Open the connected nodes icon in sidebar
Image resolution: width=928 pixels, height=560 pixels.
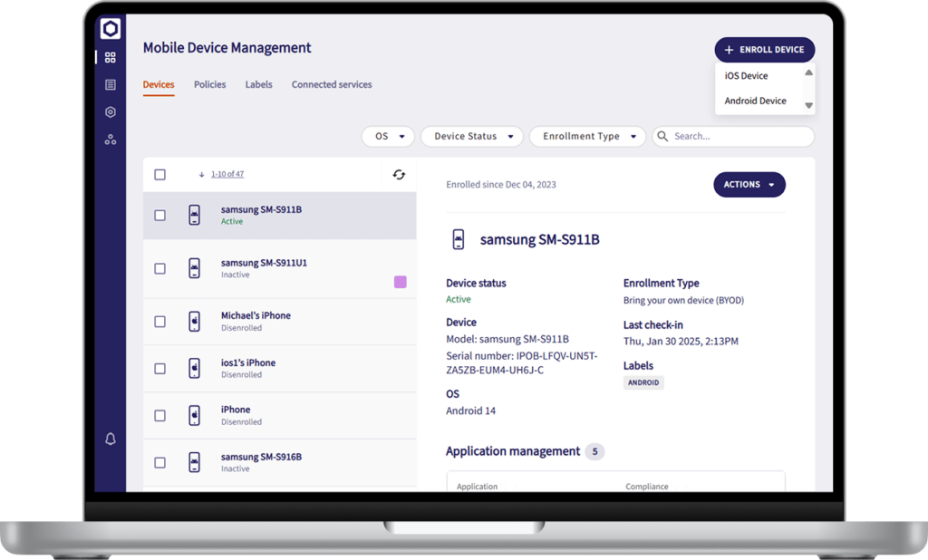coord(110,140)
